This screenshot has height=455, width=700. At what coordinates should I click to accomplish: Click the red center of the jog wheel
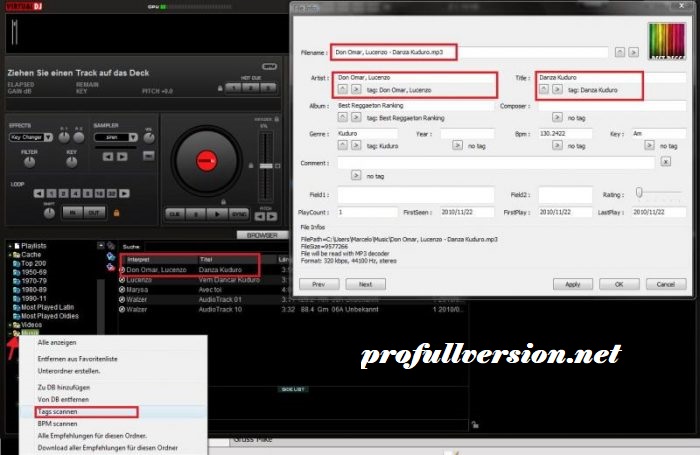pyautogui.click(x=207, y=160)
